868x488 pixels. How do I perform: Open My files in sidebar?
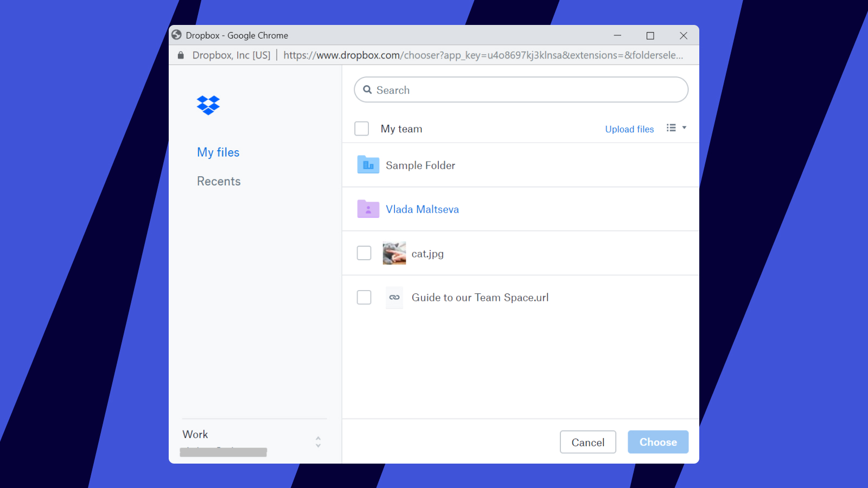coord(218,152)
